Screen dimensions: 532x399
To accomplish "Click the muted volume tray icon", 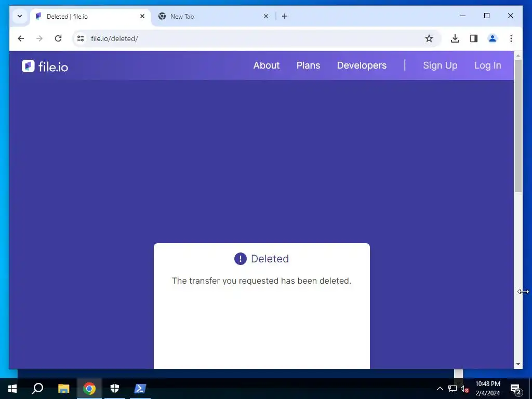I will tap(464, 389).
